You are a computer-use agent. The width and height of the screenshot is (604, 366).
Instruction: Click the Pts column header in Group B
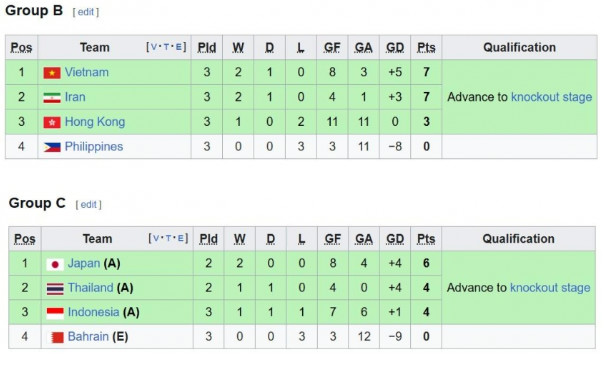click(x=426, y=47)
